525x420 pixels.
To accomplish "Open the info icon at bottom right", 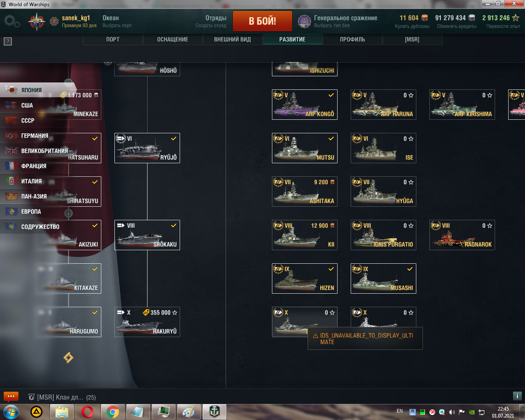I will [517, 396].
